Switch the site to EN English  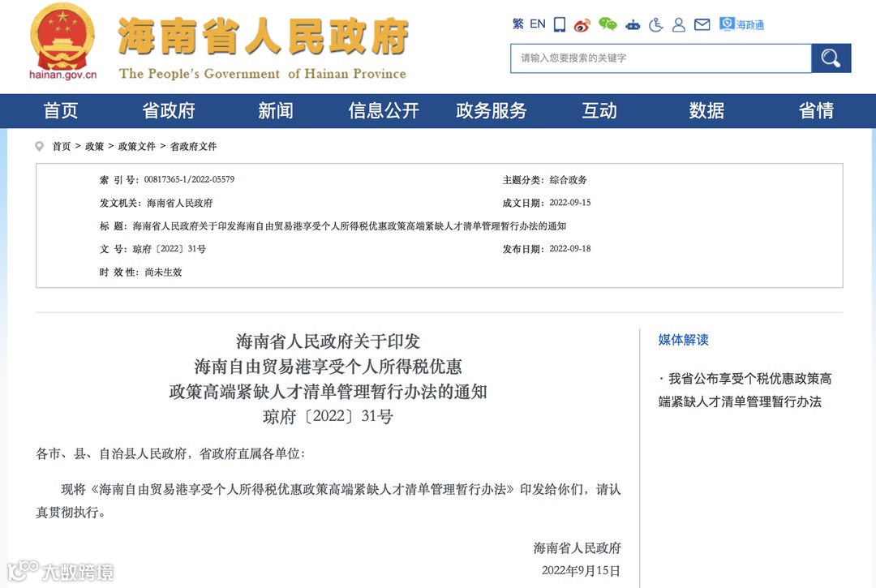[x=538, y=24]
